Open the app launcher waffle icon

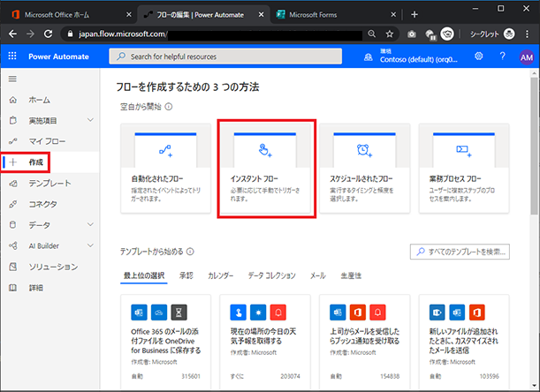pyautogui.click(x=12, y=57)
